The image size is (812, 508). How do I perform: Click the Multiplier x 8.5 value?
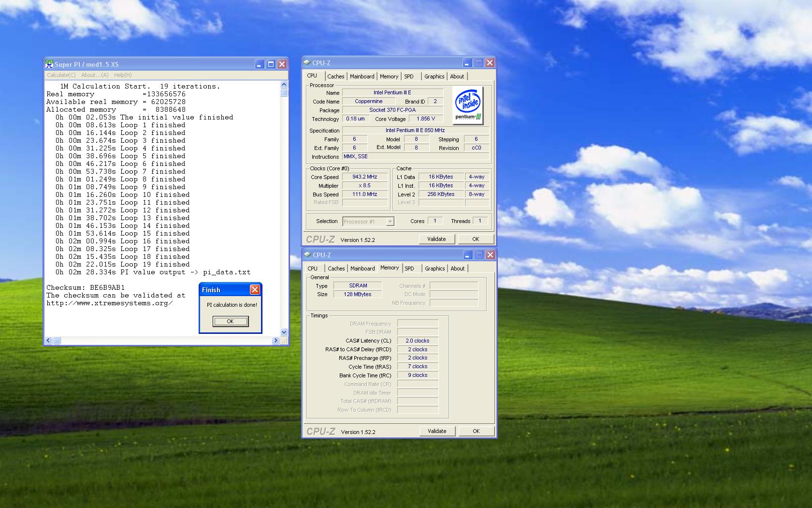pyautogui.click(x=365, y=186)
